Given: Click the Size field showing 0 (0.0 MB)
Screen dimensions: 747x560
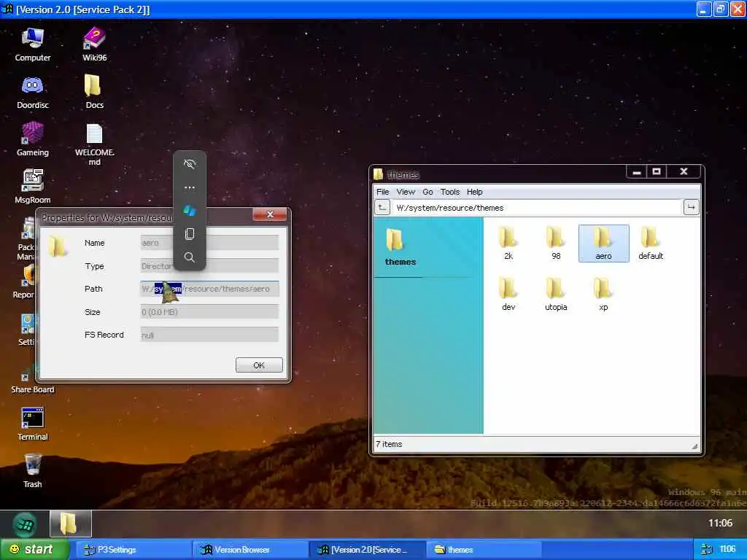Looking at the screenshot, I should tap(209, 312).
